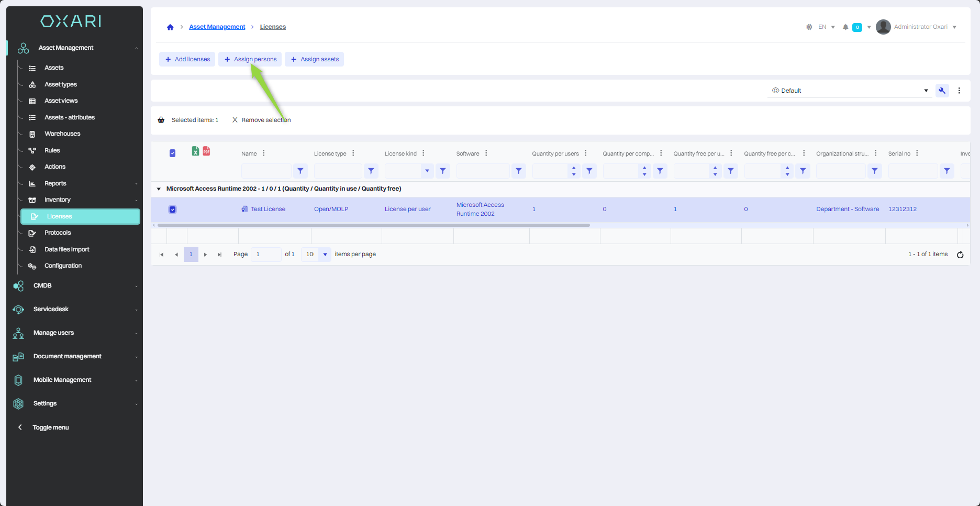Toggle the select-all header checkbox
The height and width of the screenshot is (506, 980).
click(x=172, y=153)
